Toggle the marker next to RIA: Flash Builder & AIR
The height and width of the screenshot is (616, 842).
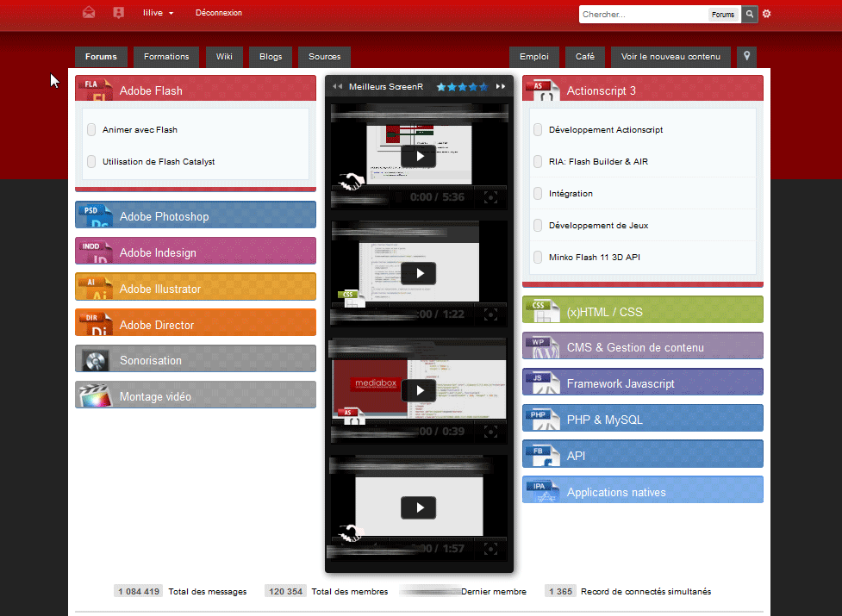tap(538, 161)
